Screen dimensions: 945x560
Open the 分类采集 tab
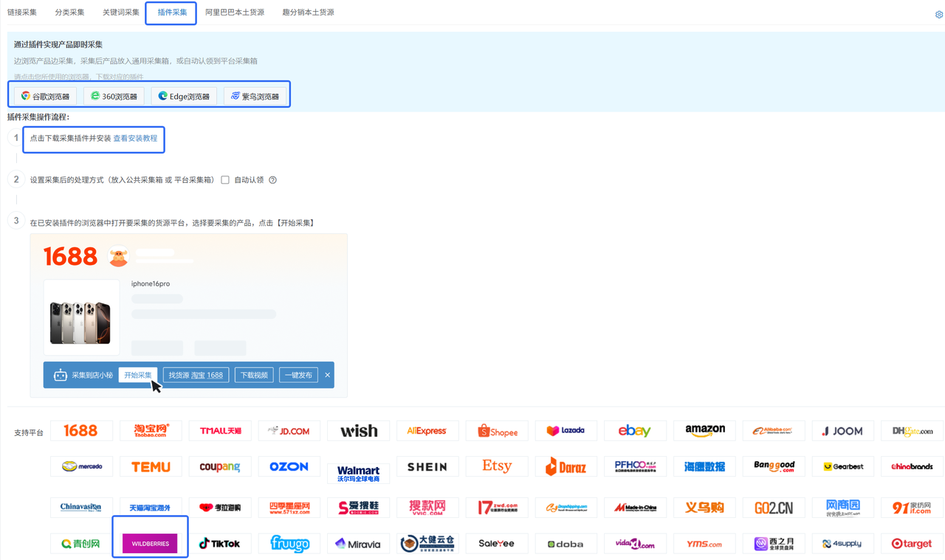coord(69,13)
